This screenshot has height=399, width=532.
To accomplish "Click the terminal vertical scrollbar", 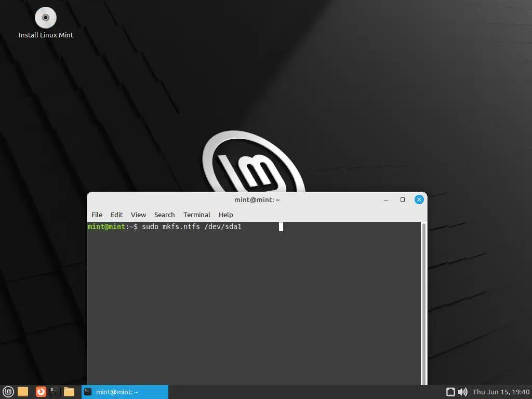I will [x=423, y=303].
